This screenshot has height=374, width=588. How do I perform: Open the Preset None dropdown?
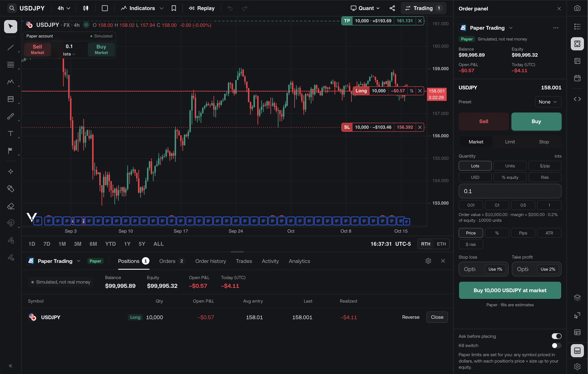point(548,102)
